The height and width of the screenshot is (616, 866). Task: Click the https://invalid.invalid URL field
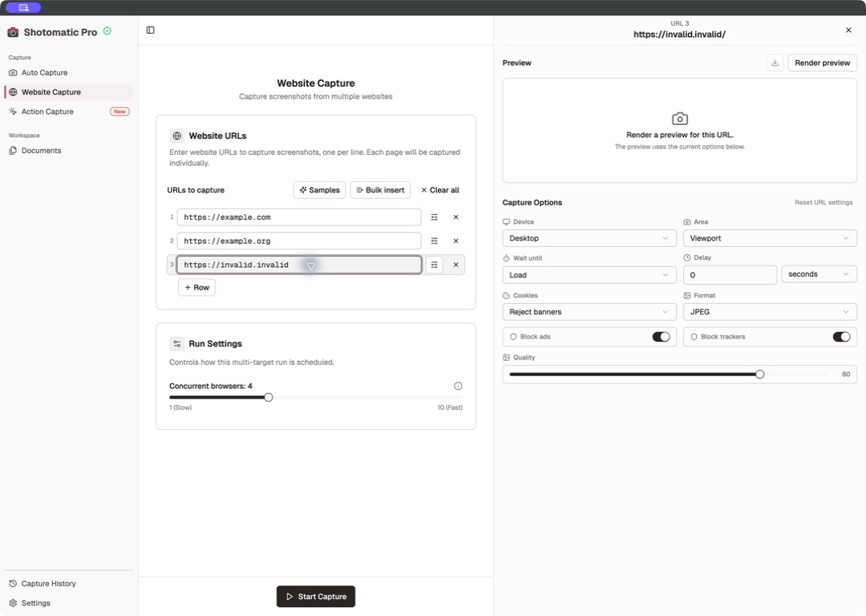[299, 265]
